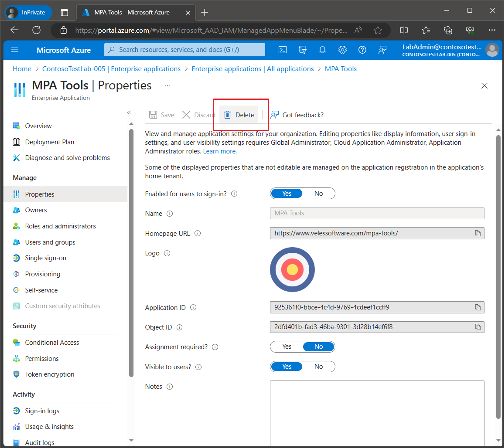Copy the Homepage URL value
Screen dimensions: 504x448
click(x=478, y=233)
